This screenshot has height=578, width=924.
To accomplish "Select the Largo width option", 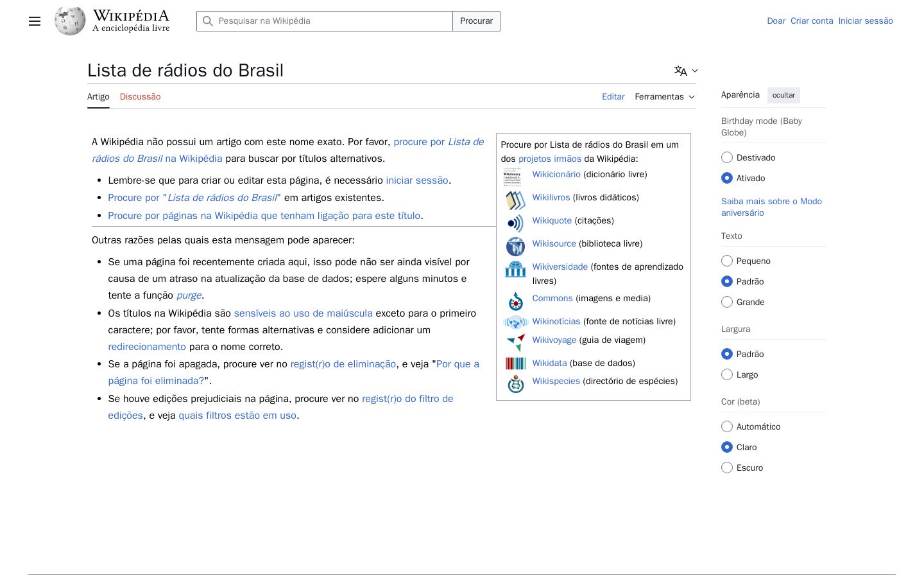I will click(x=727, y=374).
